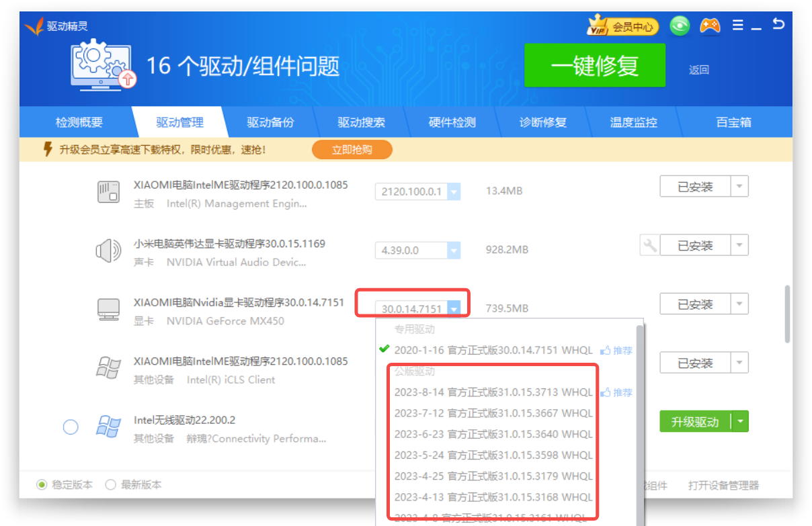The image size is (812, 526).
Task: Click the wrench icon beside NVIDIA audio driver
Action: (x=649, y=246)
